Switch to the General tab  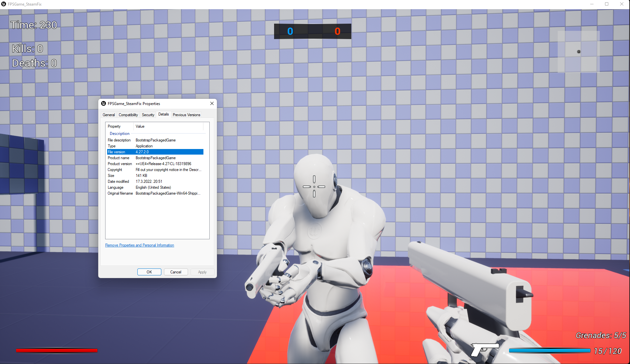pyautogui.click(x=108, y=115)
